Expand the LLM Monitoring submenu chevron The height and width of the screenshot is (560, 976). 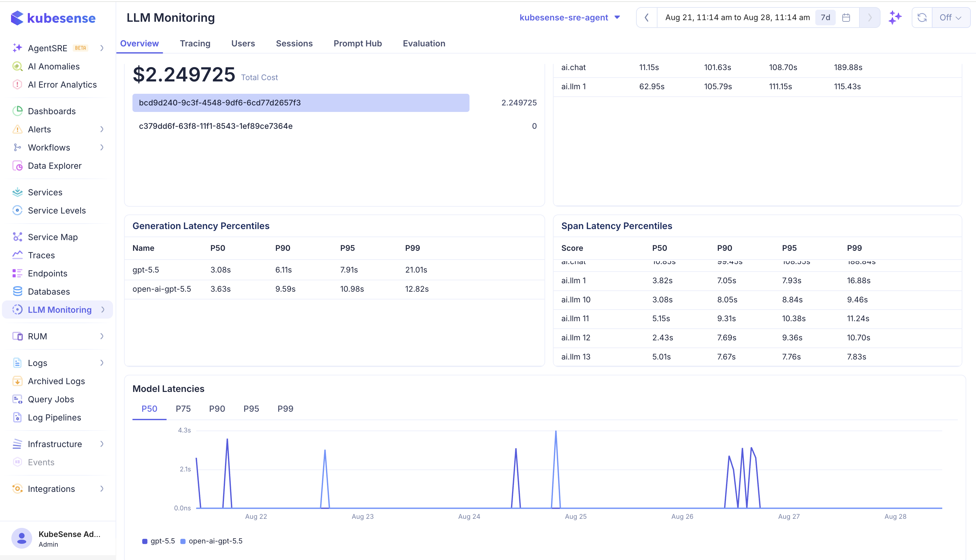103,310
